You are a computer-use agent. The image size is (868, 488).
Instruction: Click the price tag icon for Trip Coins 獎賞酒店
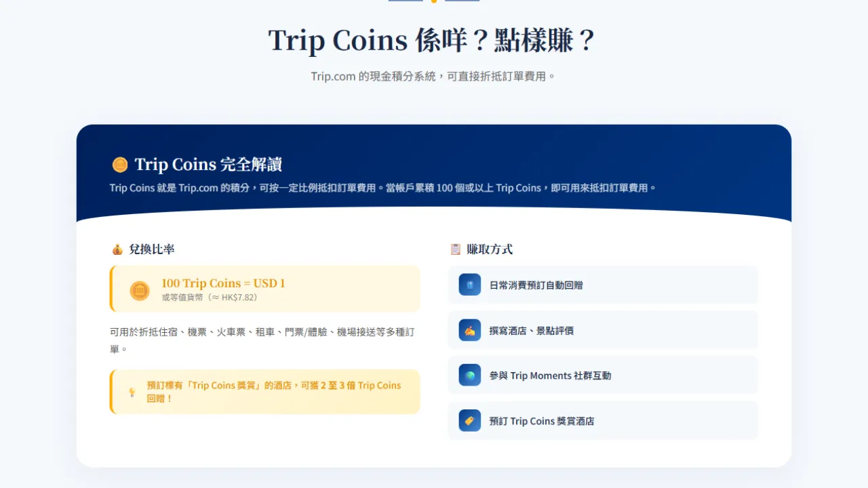[470, 421]
